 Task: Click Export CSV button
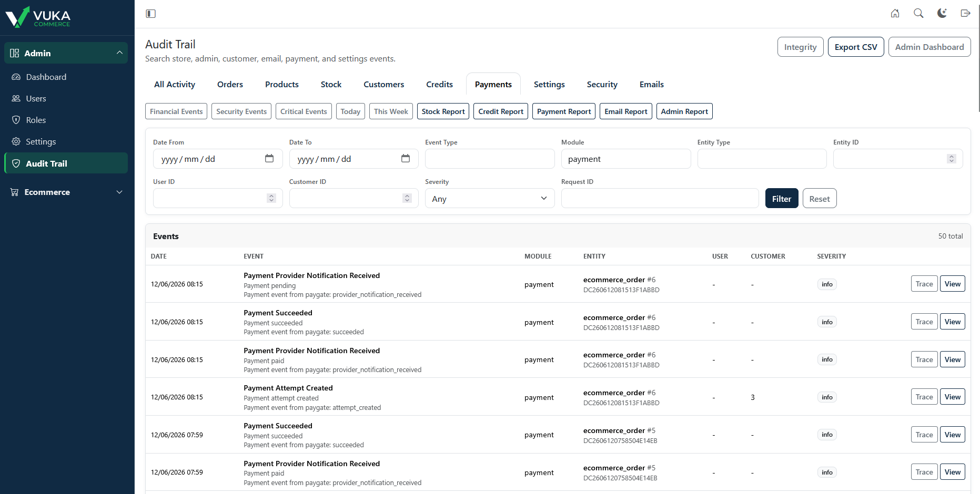[x=856, y=47]
